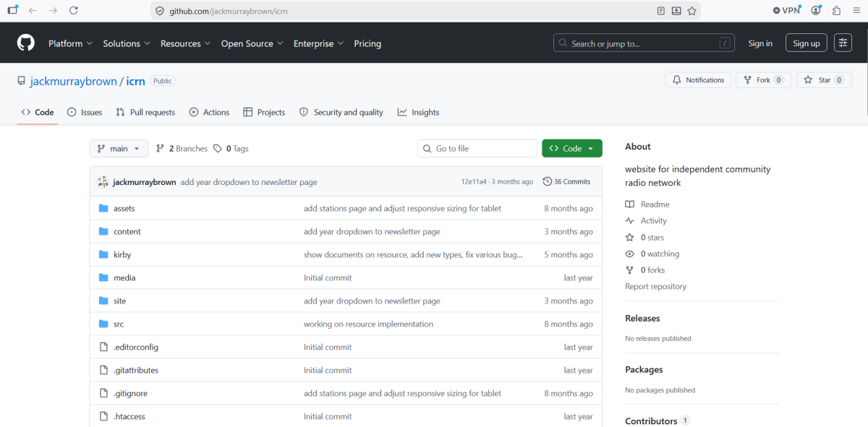868x427 pixels.
Task: Click the appearance settings icon beside Sign up
Action: pyautogui.click(x=843, y=43)
